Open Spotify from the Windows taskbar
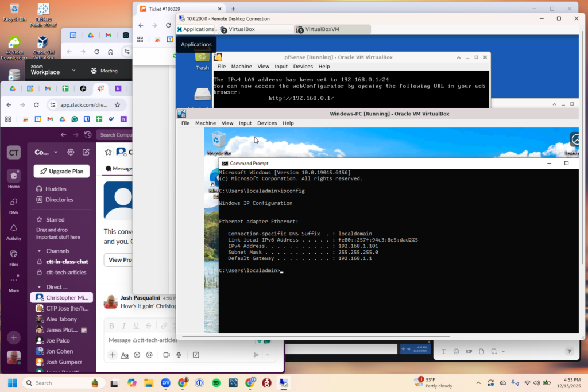 (x=216, y=383)
